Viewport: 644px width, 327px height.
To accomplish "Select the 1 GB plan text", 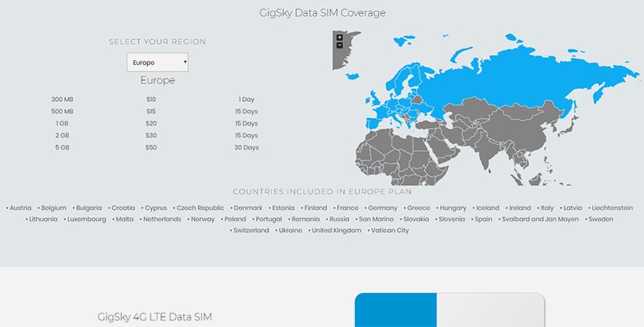I will point(62,123).
